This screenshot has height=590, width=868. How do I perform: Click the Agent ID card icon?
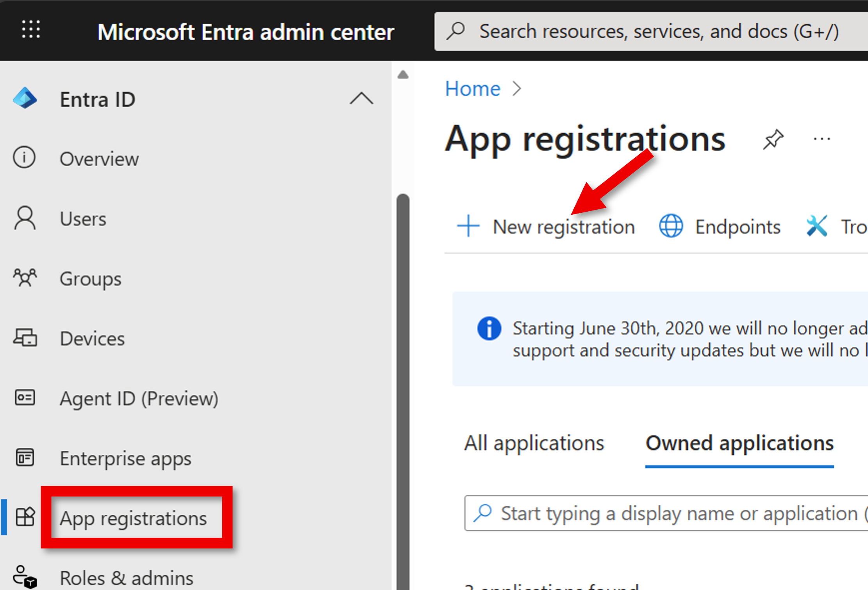[x=25, y=398]
